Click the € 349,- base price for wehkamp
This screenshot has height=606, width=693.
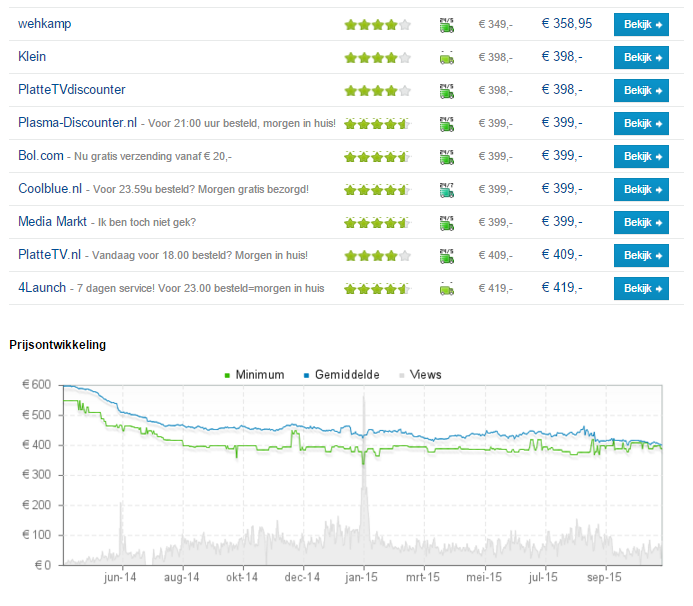point(495,24)
